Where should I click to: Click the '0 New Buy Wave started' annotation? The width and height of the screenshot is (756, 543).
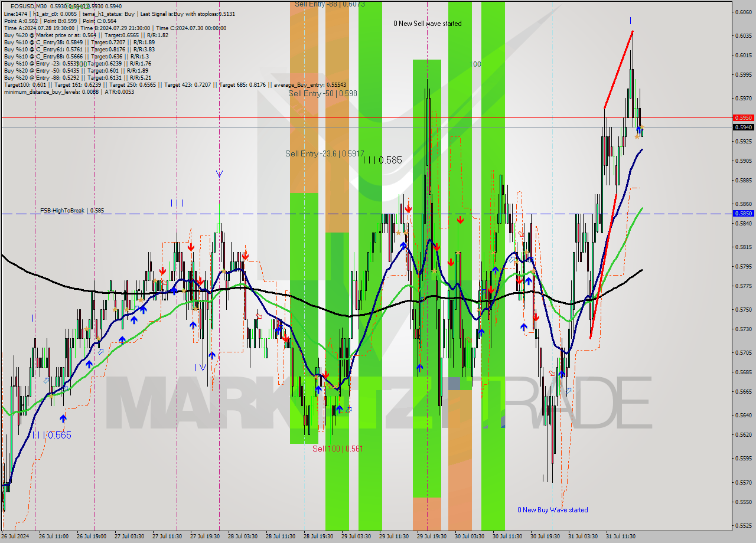pyautogui.click(x=552, y=510)
